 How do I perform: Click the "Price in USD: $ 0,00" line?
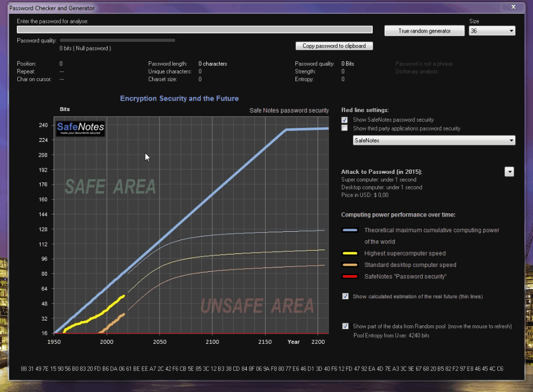[365, 195]
